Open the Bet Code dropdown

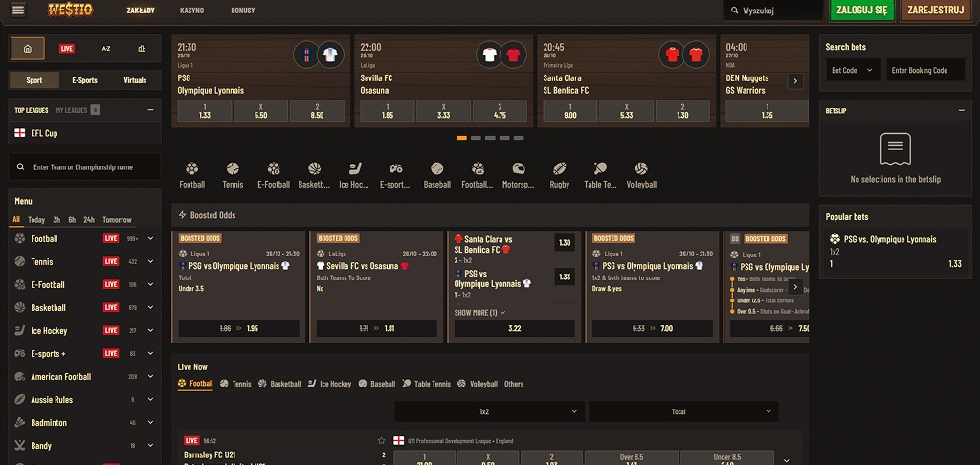click(853, 70)
